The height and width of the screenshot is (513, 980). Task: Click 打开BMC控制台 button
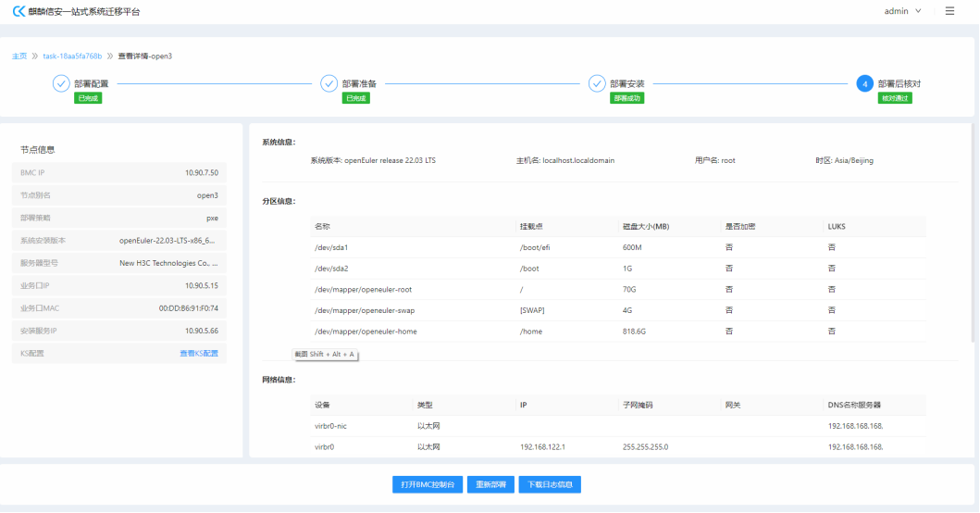click(427, 484)
